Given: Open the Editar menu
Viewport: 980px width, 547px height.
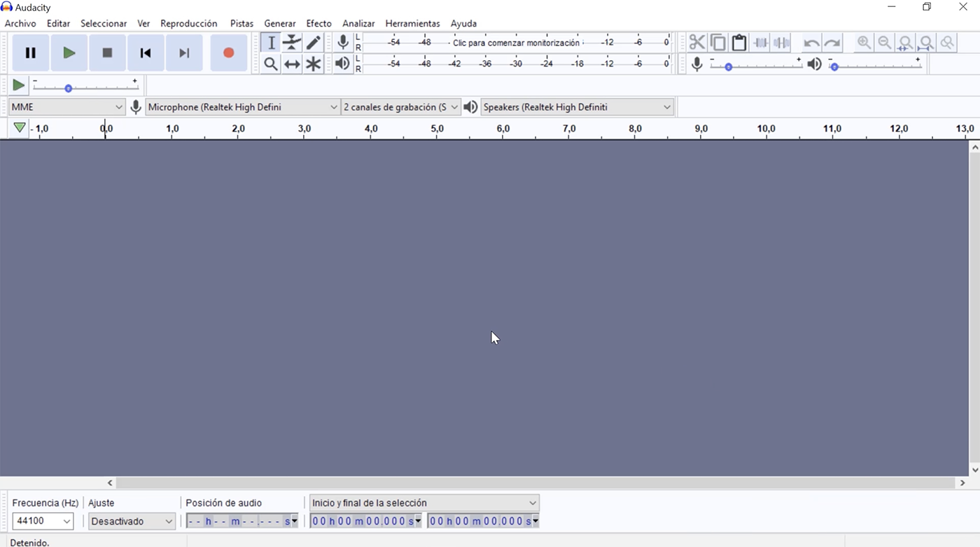Looking at the screenshot, I should (58, 24).
